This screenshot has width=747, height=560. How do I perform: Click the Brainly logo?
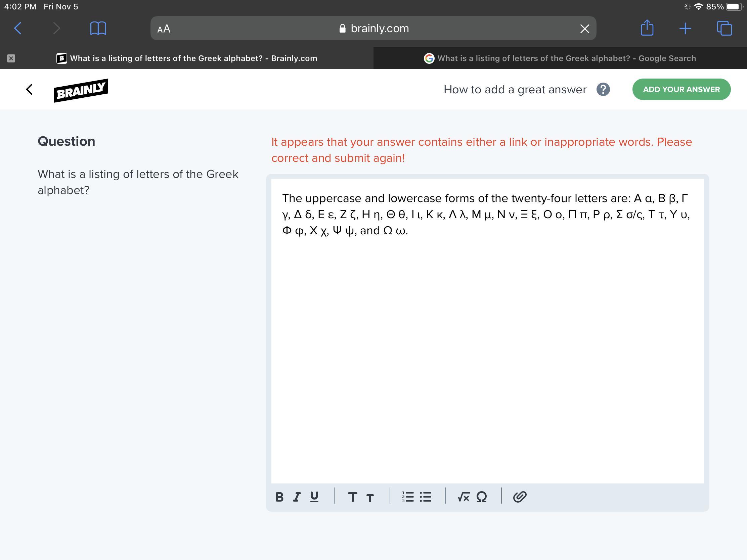(x=81, y=90)
